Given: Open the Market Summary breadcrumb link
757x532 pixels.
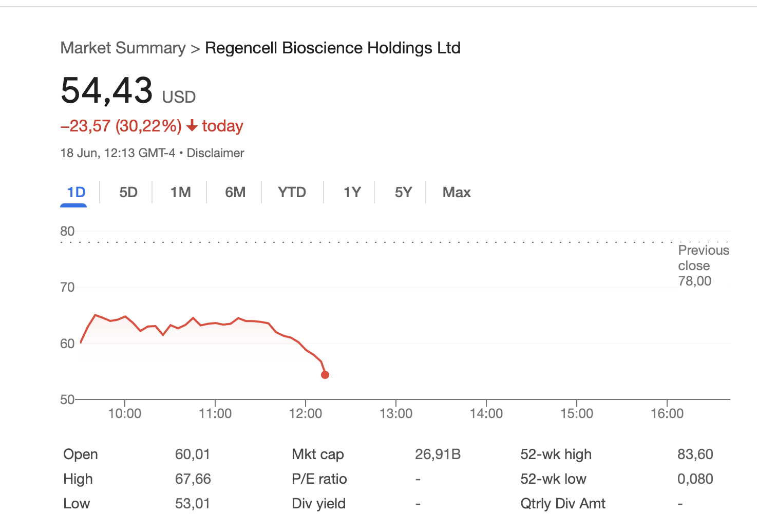Looking at the screenshot, I should (x=123, y=48).
